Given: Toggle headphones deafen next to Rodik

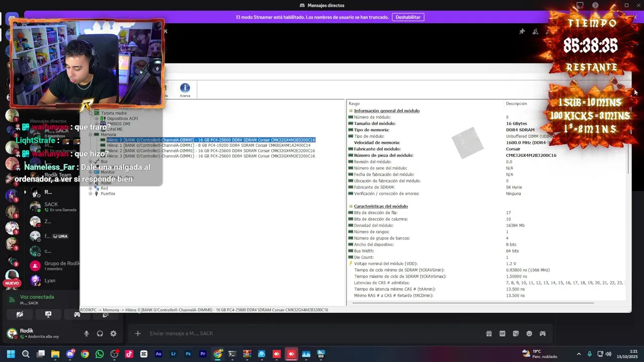Looking at the screenshot, I should pos(100,333).
